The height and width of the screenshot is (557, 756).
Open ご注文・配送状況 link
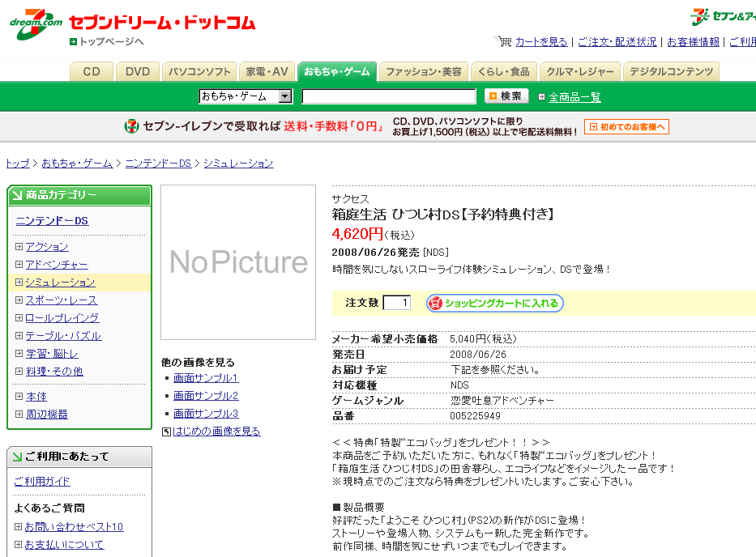(x=617, y=42)
